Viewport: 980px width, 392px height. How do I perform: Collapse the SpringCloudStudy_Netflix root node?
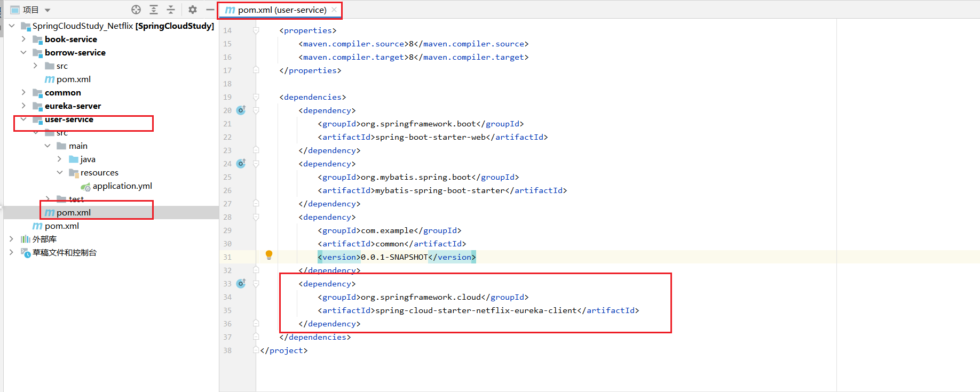point(12,26)
